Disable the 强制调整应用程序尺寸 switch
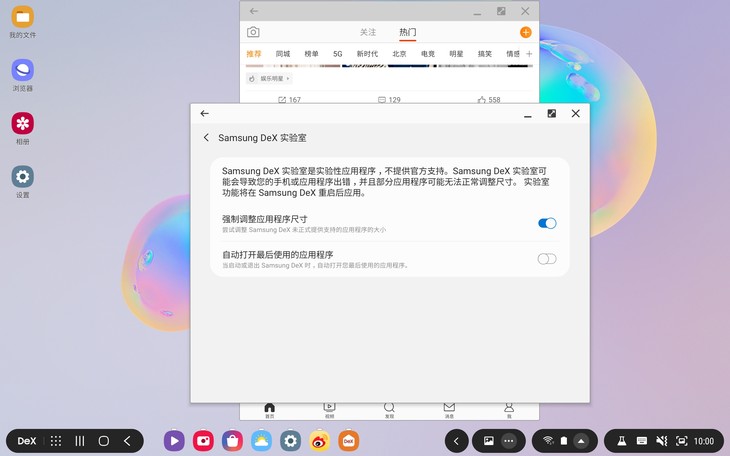 point(547,223)
